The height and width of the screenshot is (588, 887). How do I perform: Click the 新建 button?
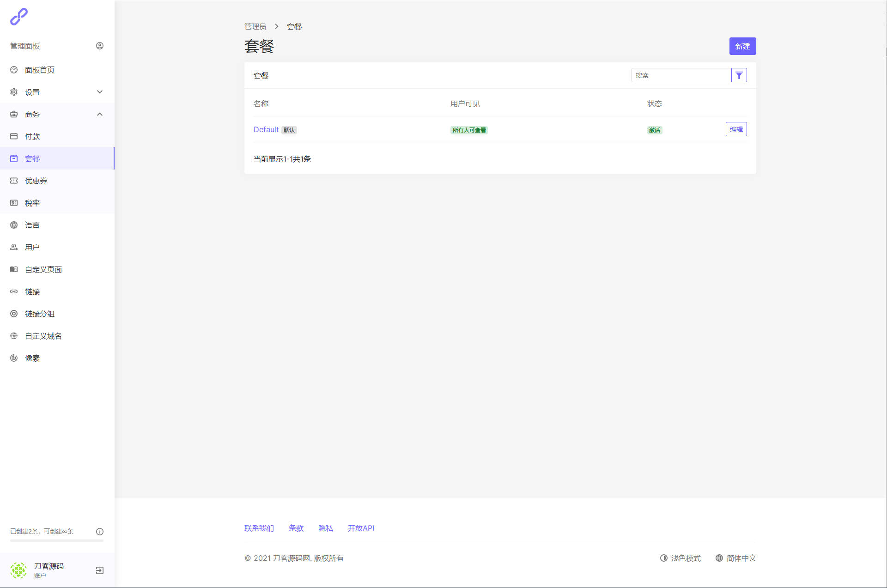click(x=742, y=46)
